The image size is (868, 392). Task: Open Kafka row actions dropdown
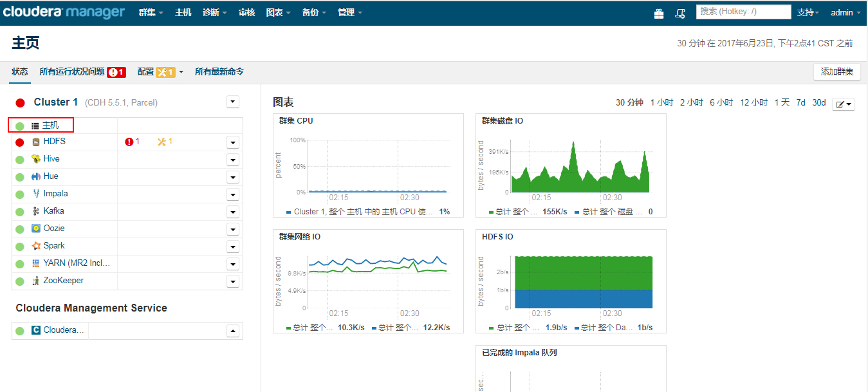click(233, 212)
